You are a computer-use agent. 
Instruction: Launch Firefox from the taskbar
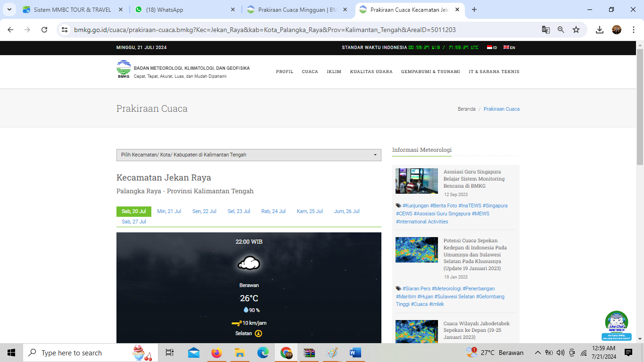click(x=216, y=353)
